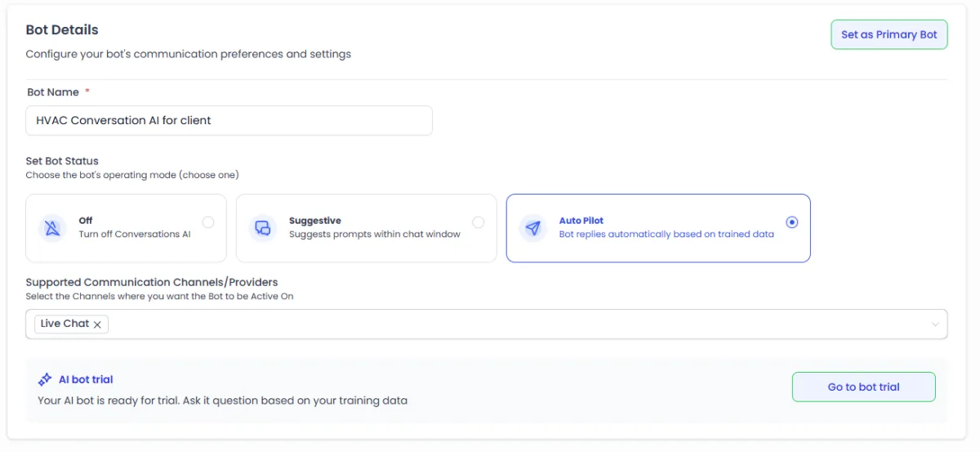Click the Bot Name input field

pyautogui.click(x=229, y=120)
